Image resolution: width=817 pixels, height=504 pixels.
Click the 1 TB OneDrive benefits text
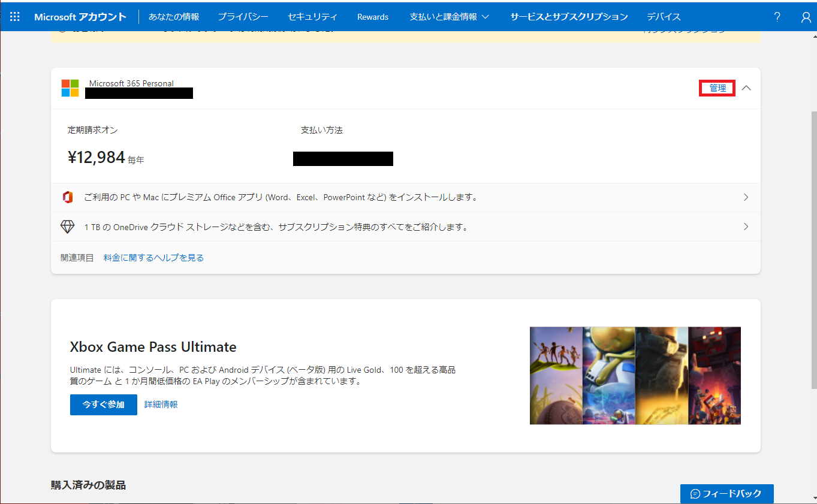point(276,227)
